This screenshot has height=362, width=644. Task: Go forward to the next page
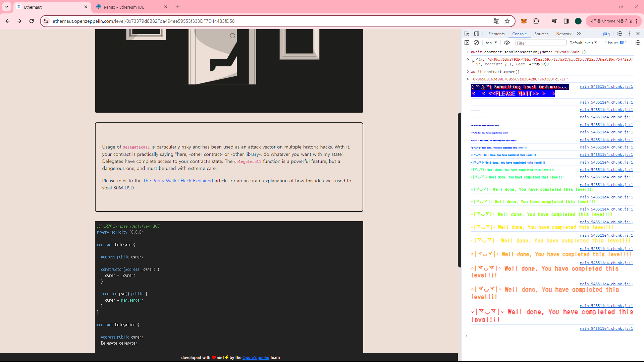(x=19, y=21)
